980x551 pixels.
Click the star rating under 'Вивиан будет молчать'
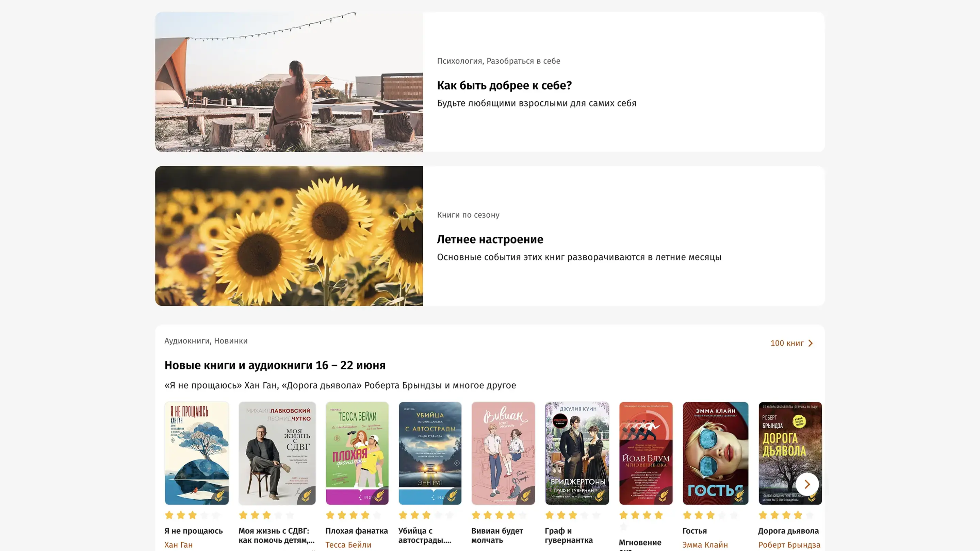499,515
